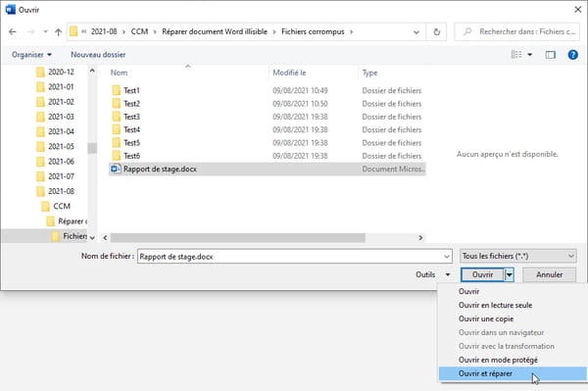The height and width of the screenshot is (391, 588).
Task: Select Réparer folder in navigation tree
Action: 67,221
